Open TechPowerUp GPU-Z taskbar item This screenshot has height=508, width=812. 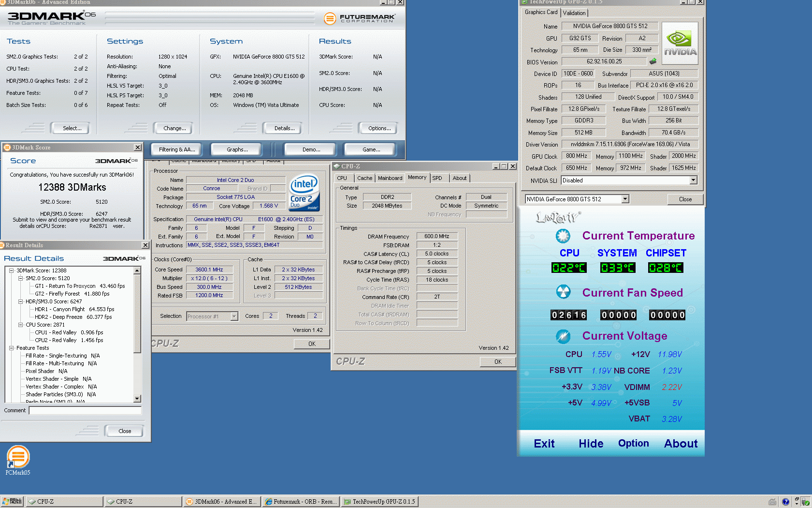pos(379,502)
